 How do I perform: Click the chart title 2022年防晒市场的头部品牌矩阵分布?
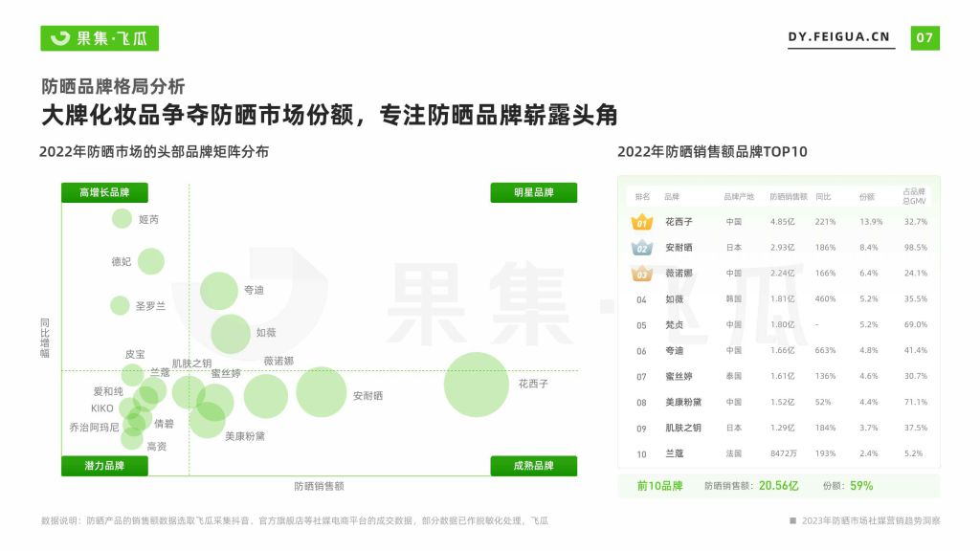point(154,152)
